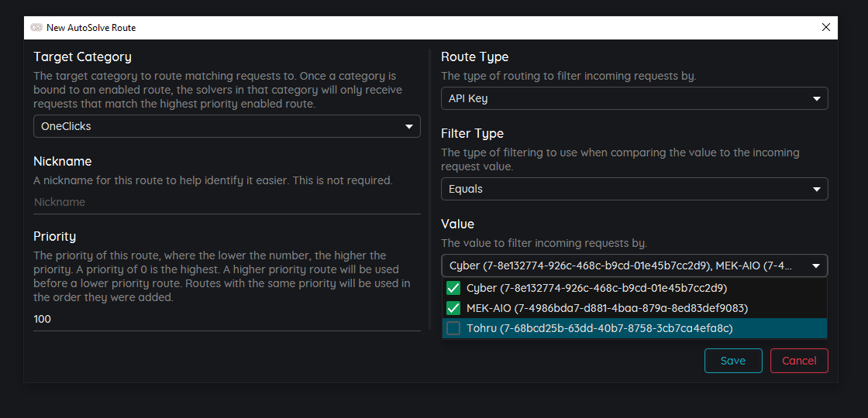Viewport: 868px width, 418px height.
Task: Enable the Tohru API key checkbox
Action: pos(453,329)
